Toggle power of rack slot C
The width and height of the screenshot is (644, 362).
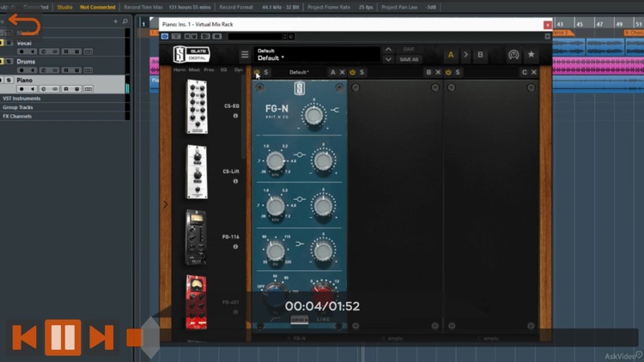pos(448,72)
